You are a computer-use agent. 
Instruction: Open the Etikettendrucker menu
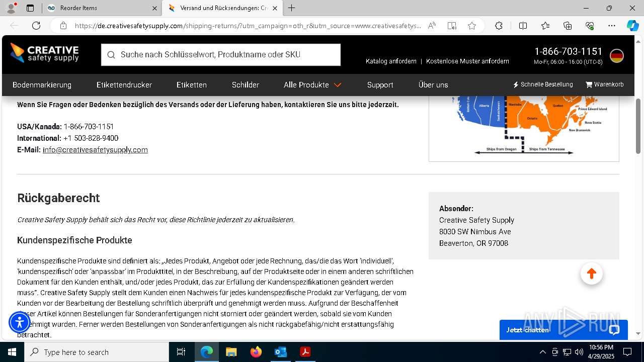tap(124, 85)
